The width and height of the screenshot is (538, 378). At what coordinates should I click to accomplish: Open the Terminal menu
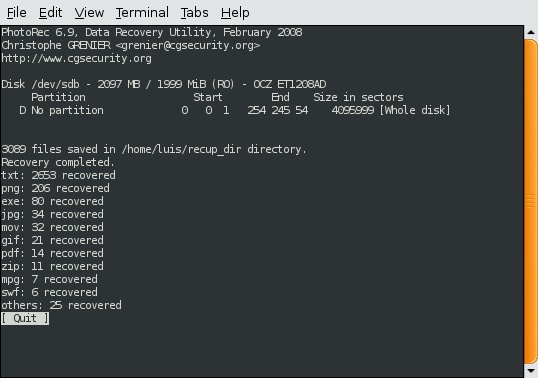click(142, 13)
